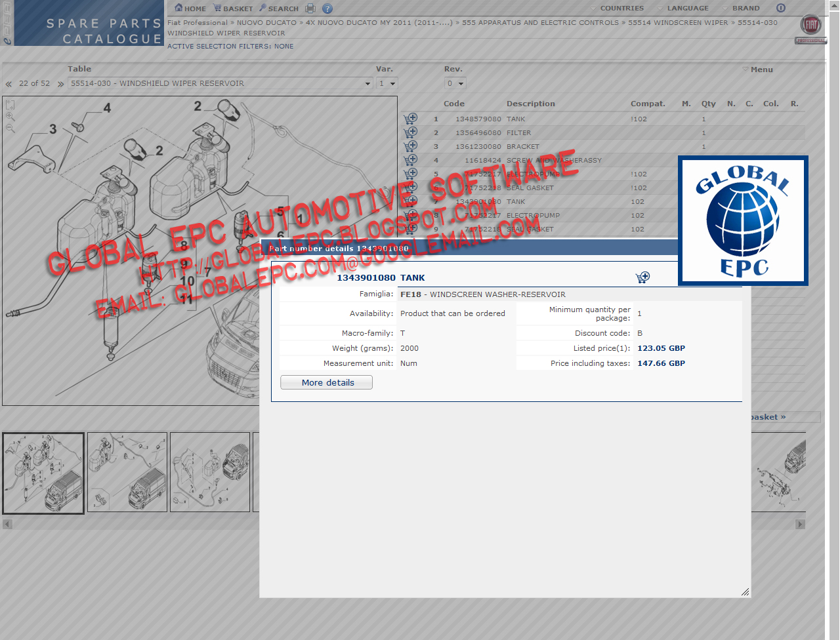Click the Qty column header
The width and height of the screenshot is (840, 640).
709,104
